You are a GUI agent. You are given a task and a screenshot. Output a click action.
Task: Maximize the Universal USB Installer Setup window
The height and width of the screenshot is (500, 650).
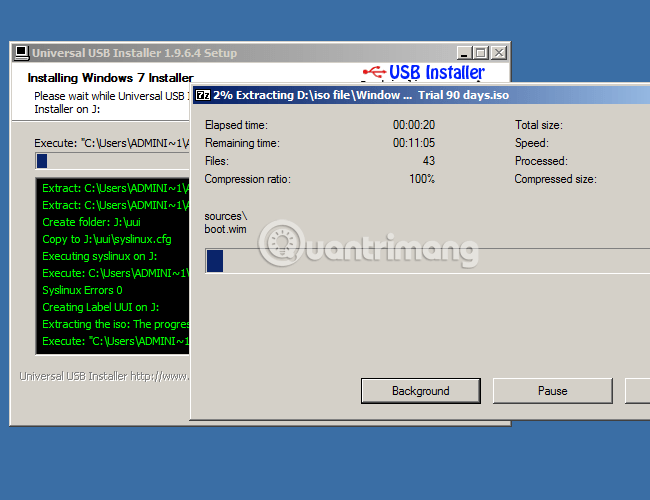481,53
